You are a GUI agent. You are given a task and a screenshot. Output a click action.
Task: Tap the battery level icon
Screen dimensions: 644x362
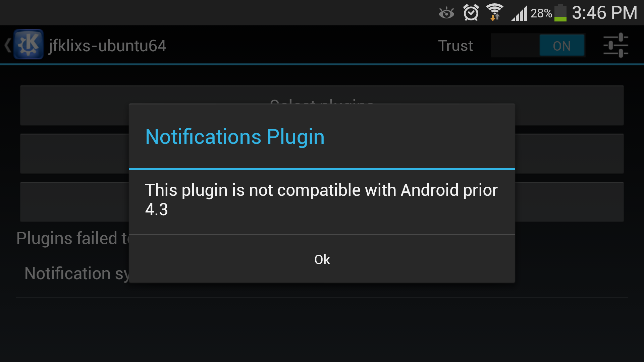(560, 13)
